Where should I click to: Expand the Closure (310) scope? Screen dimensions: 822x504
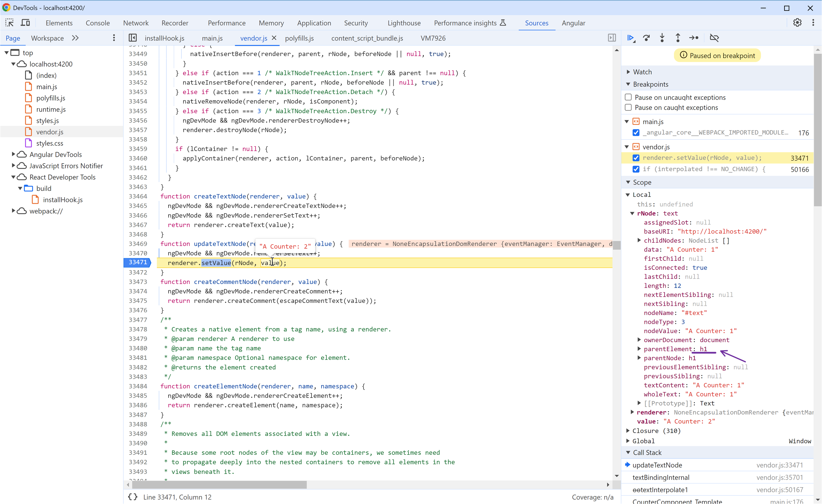[628, 431]
